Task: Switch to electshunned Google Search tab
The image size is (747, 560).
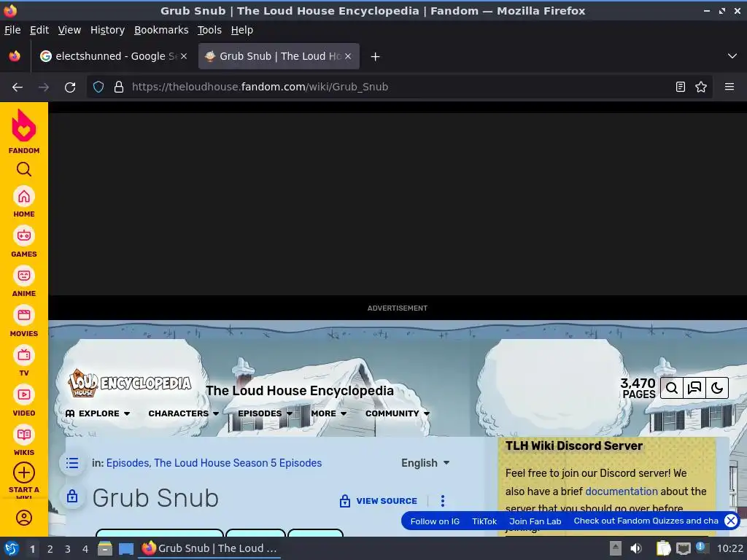Action: tap(113, 56)
